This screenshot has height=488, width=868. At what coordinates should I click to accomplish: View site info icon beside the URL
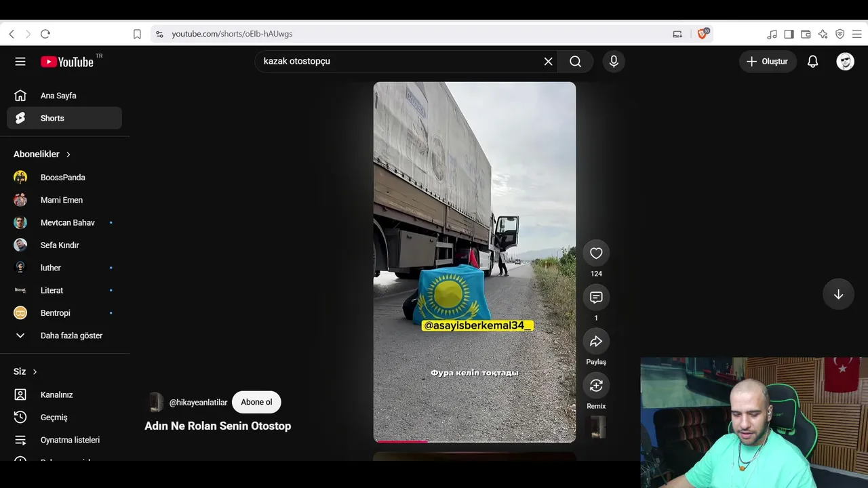tap(159, 34)
